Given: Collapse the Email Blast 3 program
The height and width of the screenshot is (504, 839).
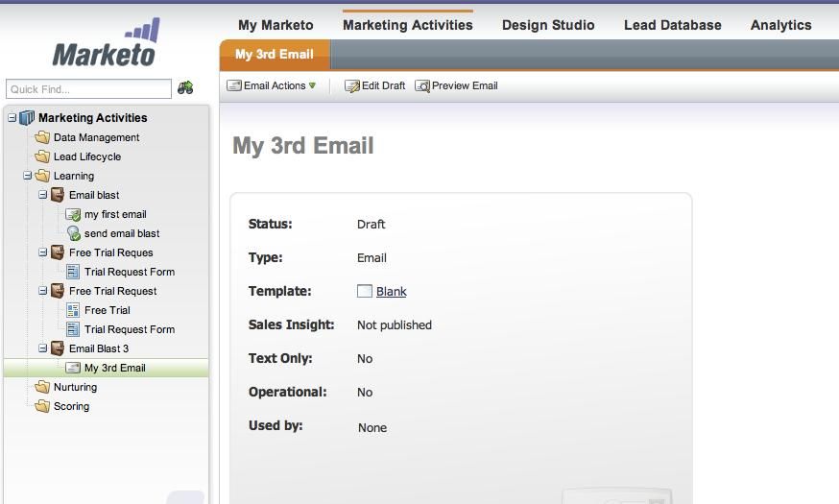Looking at the screenshot, I should (x=43, y=348).
